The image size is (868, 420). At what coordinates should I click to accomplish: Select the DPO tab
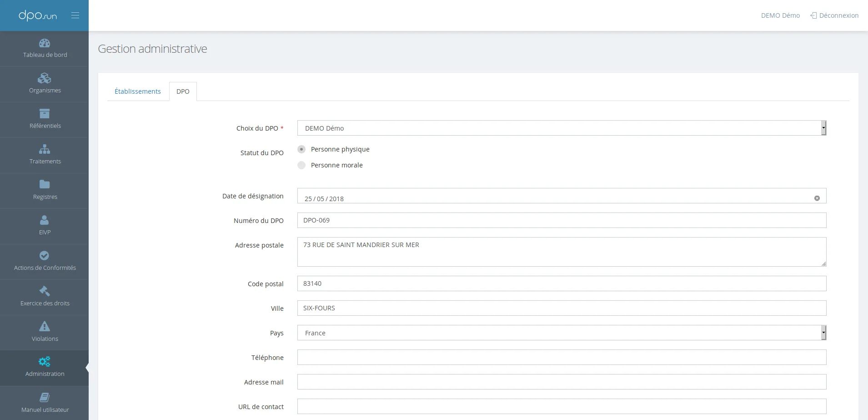click(183, 91)
